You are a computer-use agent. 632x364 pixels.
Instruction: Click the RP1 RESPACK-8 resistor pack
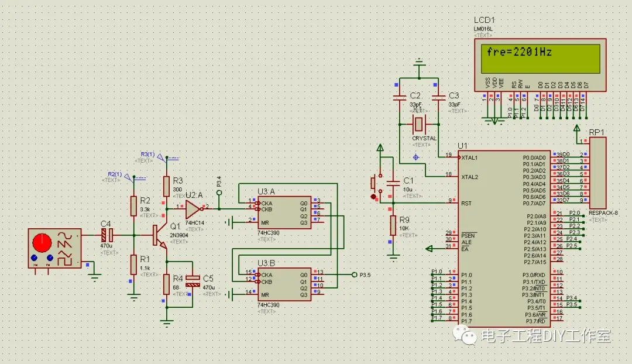(x=597, y=173)
